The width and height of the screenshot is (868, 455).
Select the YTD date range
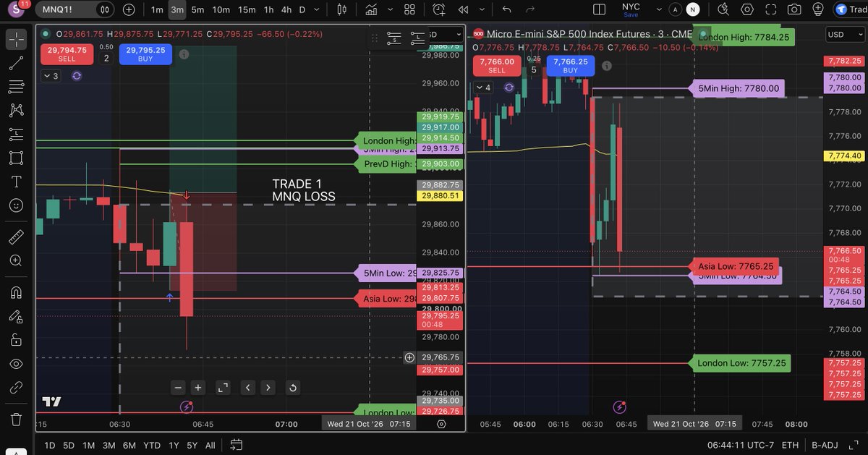click(x=152, y=445)
